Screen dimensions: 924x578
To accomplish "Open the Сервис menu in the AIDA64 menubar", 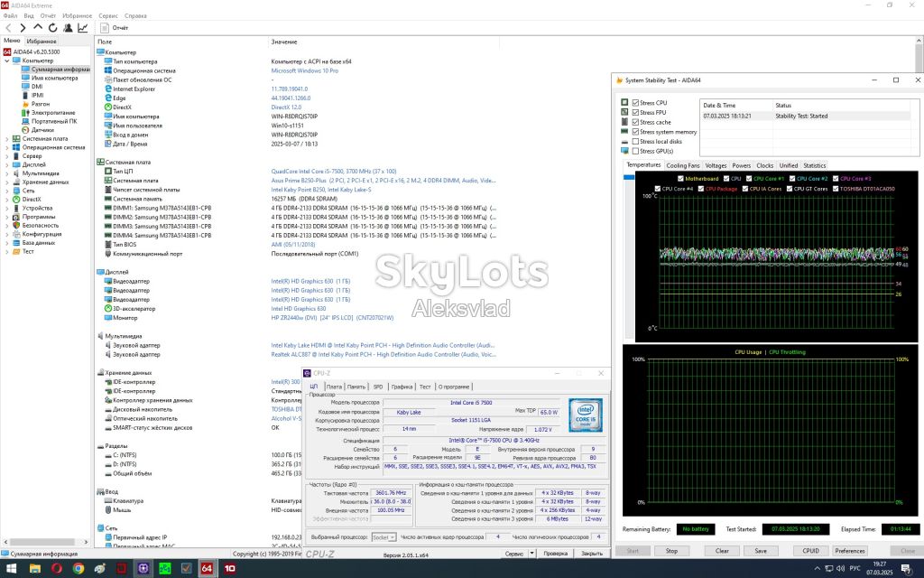I will [108, 16].
